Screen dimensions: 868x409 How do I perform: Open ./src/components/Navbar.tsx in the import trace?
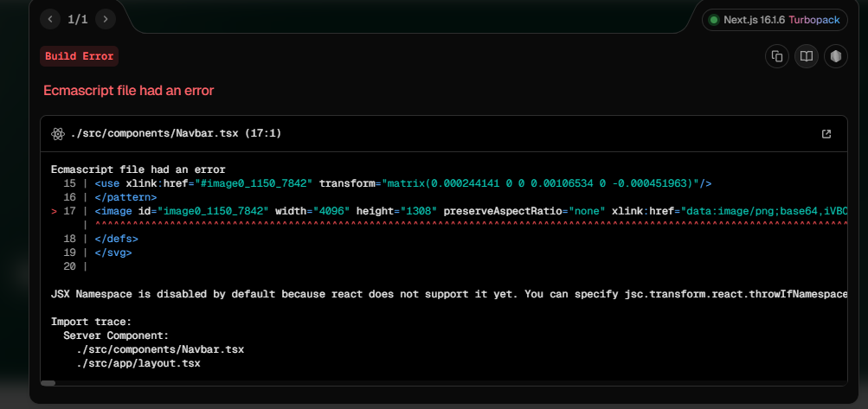[x=159, y=349]
